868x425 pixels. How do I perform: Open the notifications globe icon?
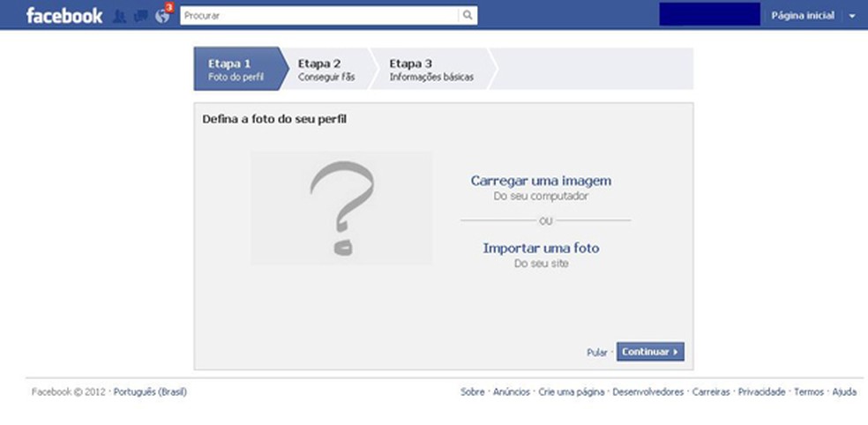pos(162,16)
